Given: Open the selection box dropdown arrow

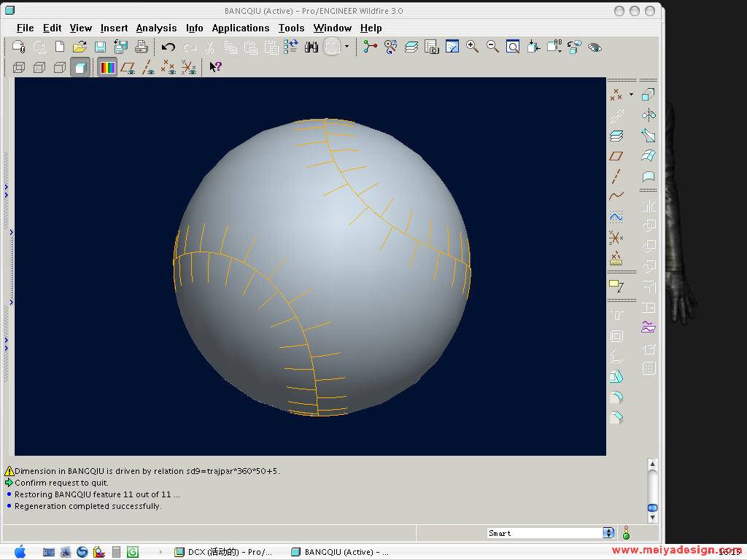Looking at the screenshot, I should click(347, 47).
